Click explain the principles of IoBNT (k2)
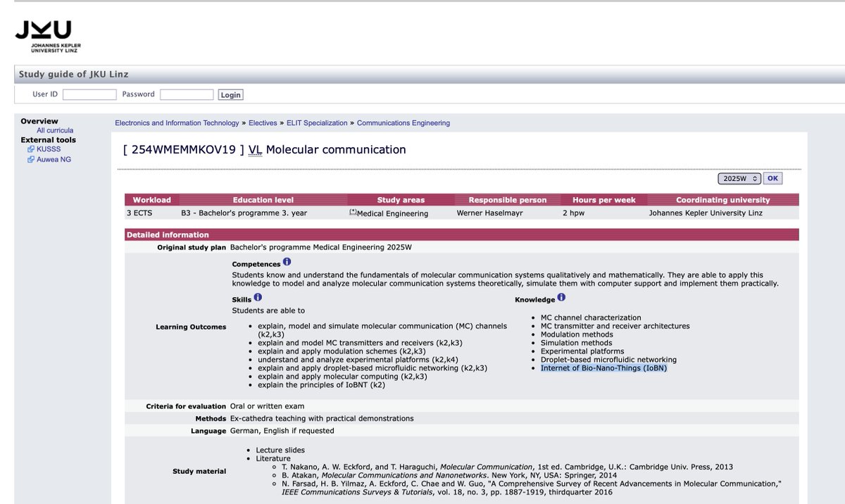The height and width of the screenshot is (504, 845). (x=321, y=385)
